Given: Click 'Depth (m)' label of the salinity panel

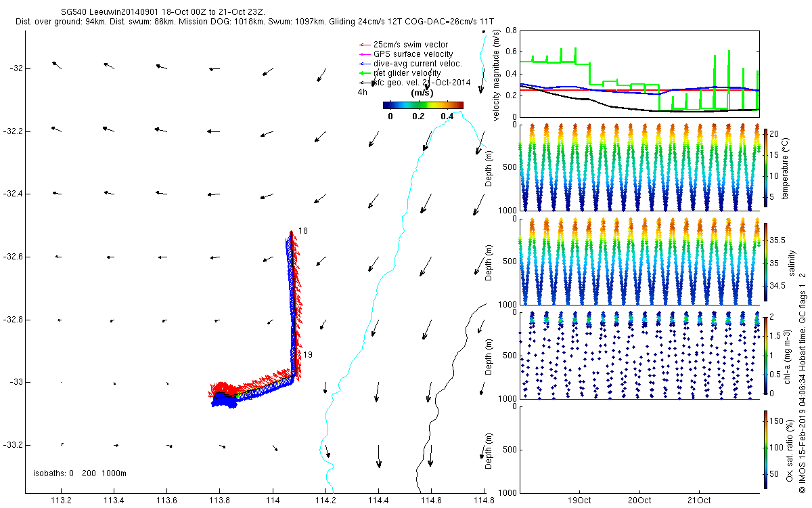Looking at the screenshot, I should 489,262.
